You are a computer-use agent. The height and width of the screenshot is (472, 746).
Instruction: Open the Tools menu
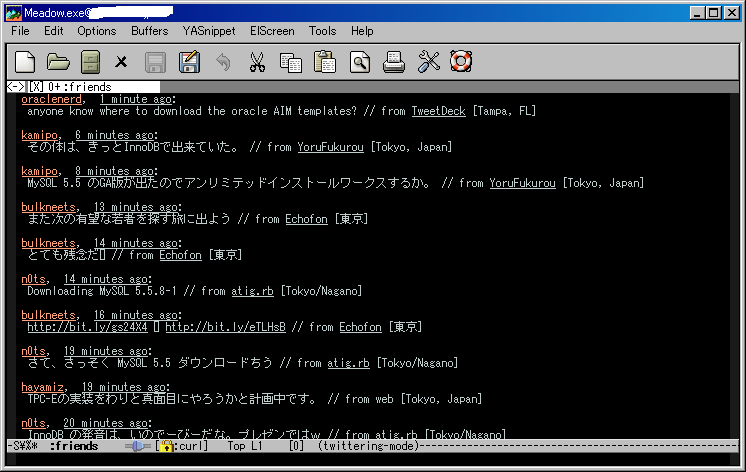[322, 31]
